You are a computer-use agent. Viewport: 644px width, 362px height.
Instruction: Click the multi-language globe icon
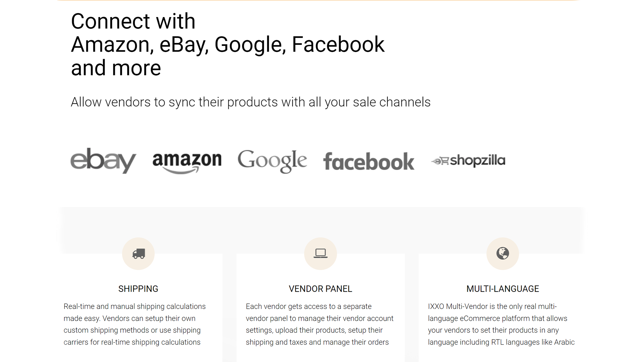(502, 254)
